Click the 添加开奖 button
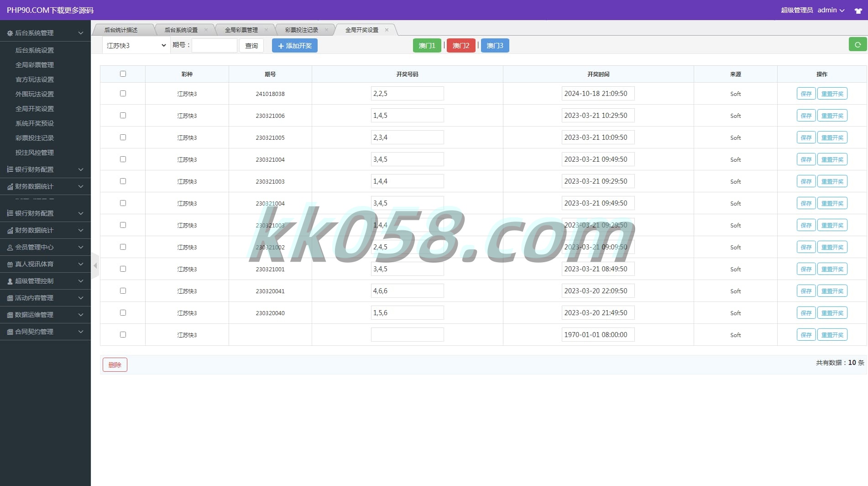Viewport: 868px width, 486px height. 295,46
